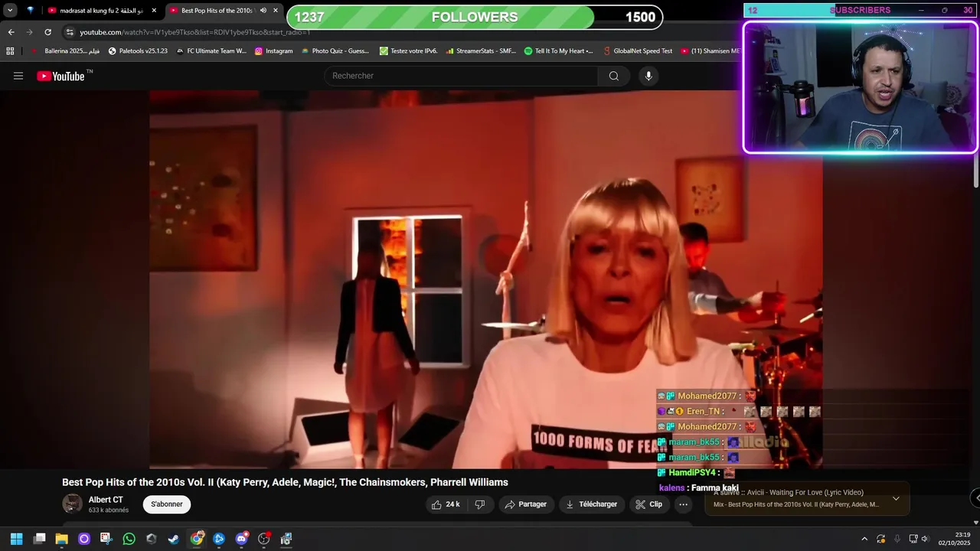This screenshot has height=551, width=980.
Task: Open the tab search dropdown arrow
Action: pyautogui.click(x=10, y=11)
